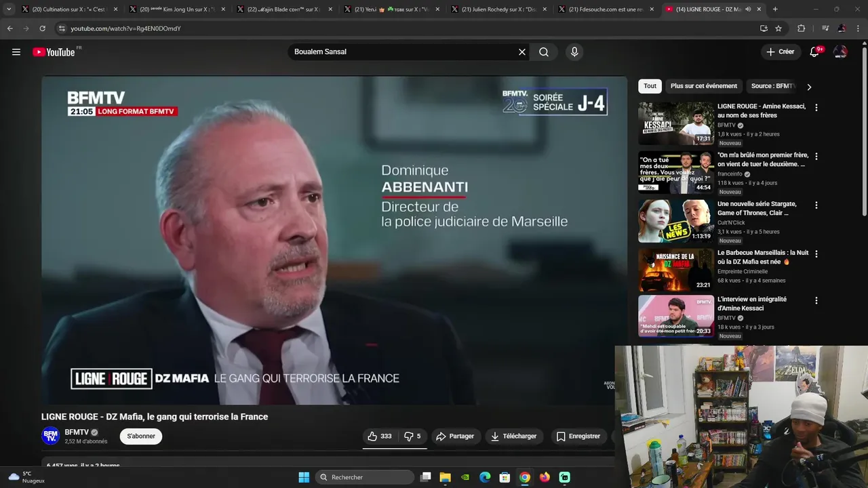This screenshot has width=868, height=488.
Task: Select the Source : BFMTV chip
Action: [x=773, y=86]
